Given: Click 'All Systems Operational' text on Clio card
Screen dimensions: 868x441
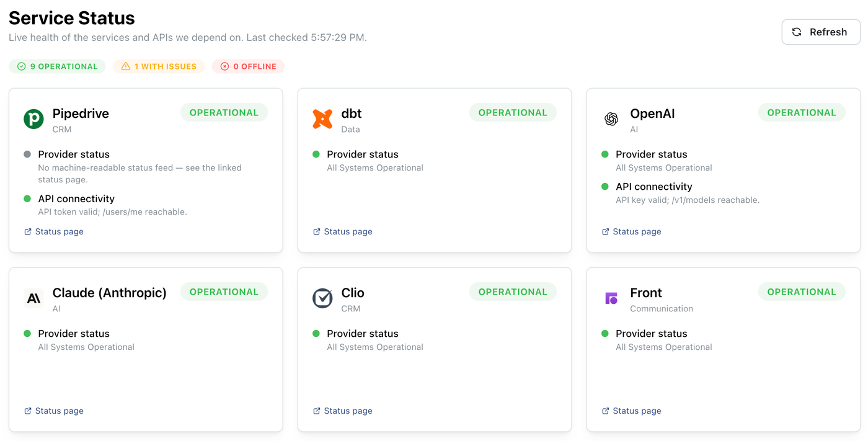Looking at the screenshot, I should (x=375, y=347).
